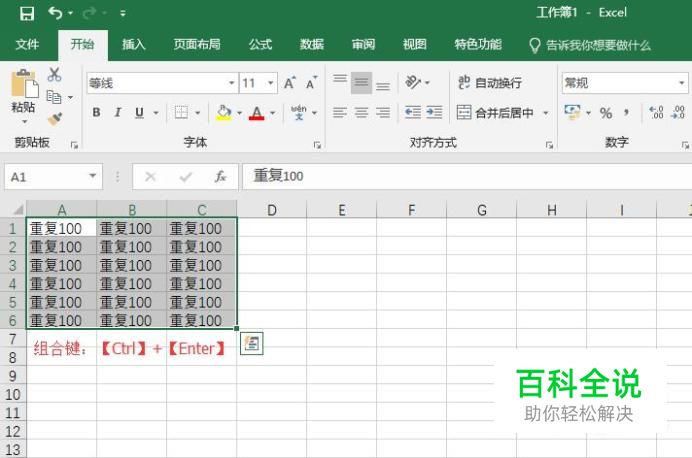
Task: Cancel formula entry with X
Action: click(x=150, y=177)
